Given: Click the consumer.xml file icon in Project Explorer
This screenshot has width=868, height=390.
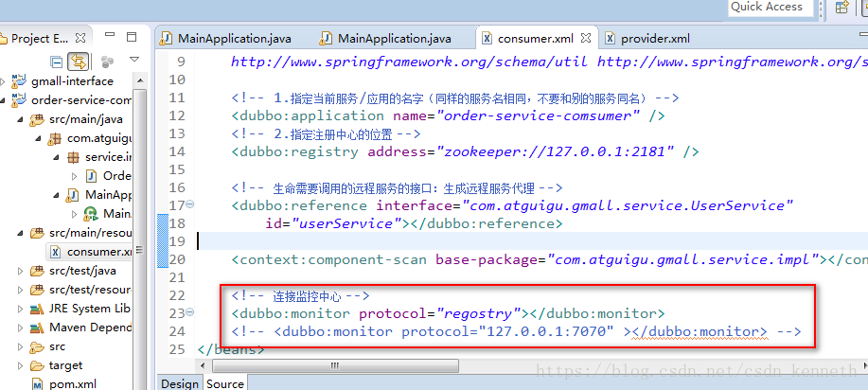Looking at the screenshot, I should (x=55, y=252).
